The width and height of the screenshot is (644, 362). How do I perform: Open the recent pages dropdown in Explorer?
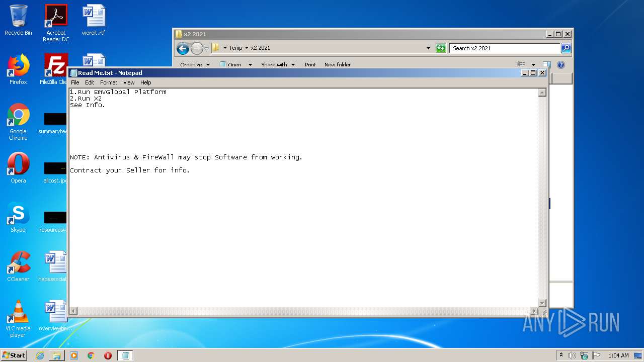click(x=206, y=49)
